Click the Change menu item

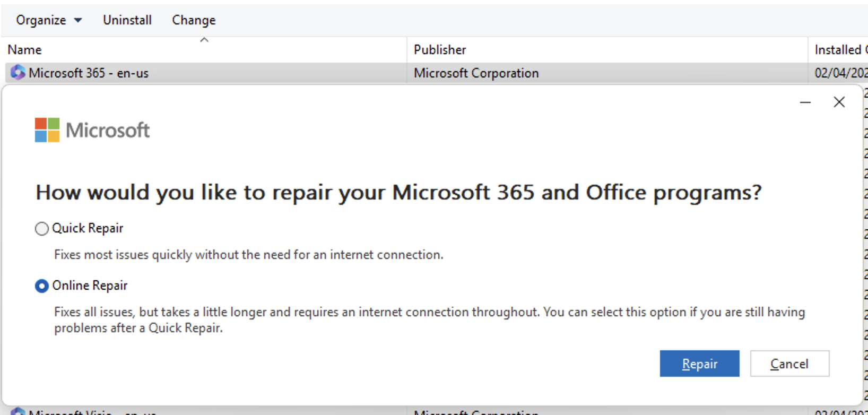(193, 20)
